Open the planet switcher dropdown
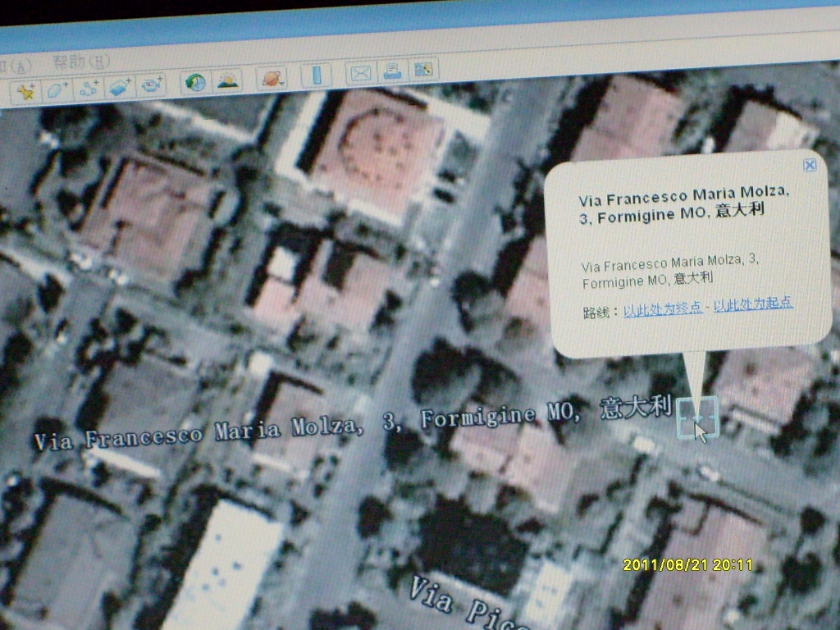 pyautogui.click(x=272, y=78)
